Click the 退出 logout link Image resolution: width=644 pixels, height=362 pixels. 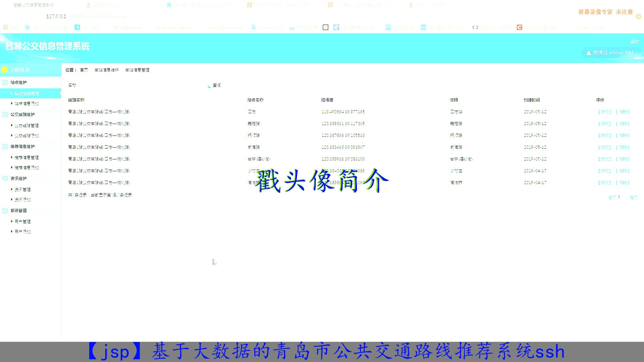[x=634, y=42]
